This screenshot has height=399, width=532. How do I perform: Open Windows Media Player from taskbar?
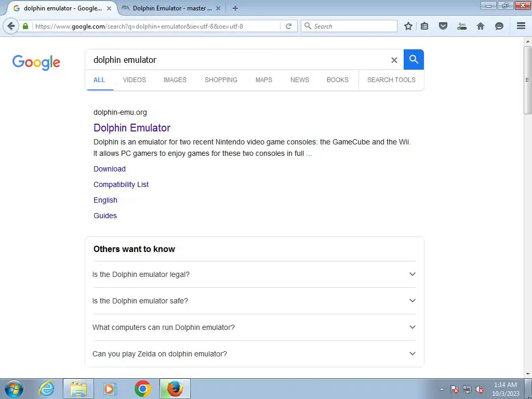[x=110, y=389]
